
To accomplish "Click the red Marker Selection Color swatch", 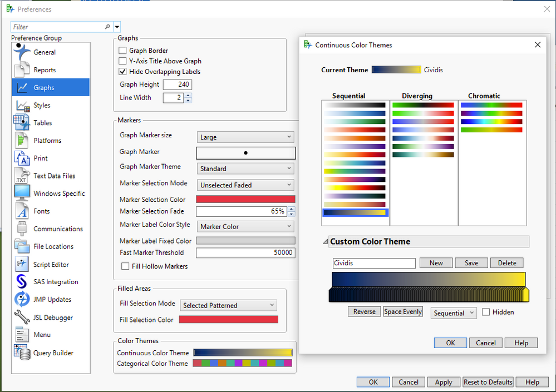I will (x=245, y=199).
